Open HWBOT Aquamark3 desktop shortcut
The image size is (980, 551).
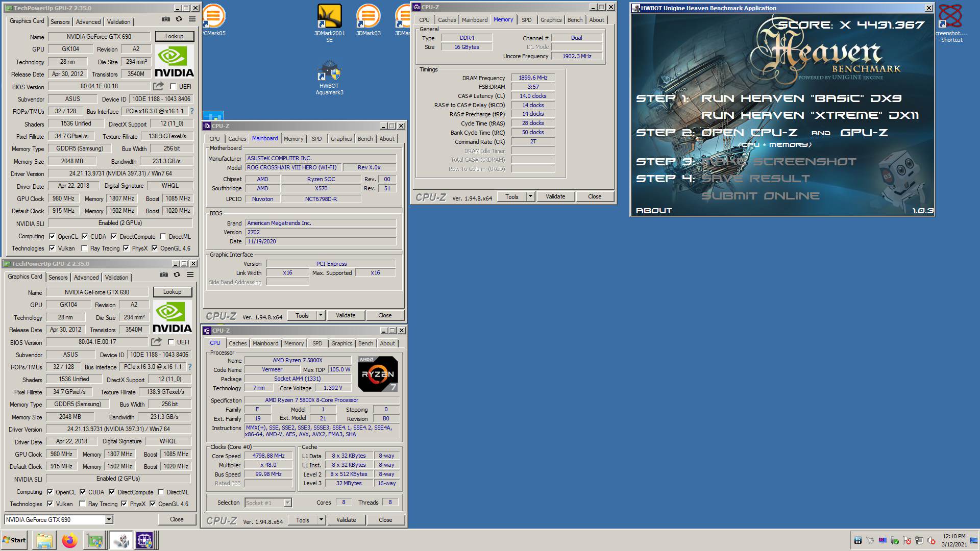pyautogui.click(x=329, y=78)
